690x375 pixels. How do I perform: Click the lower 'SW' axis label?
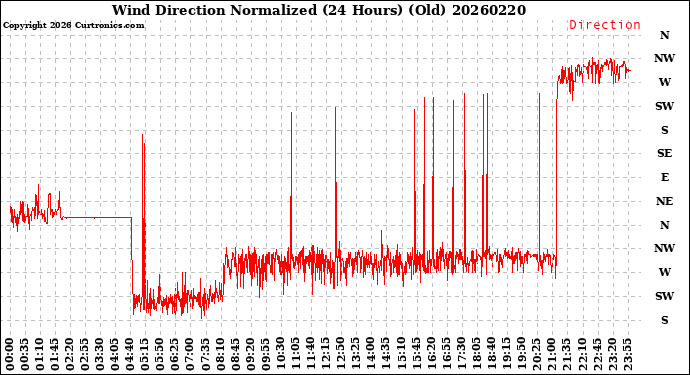664,296
